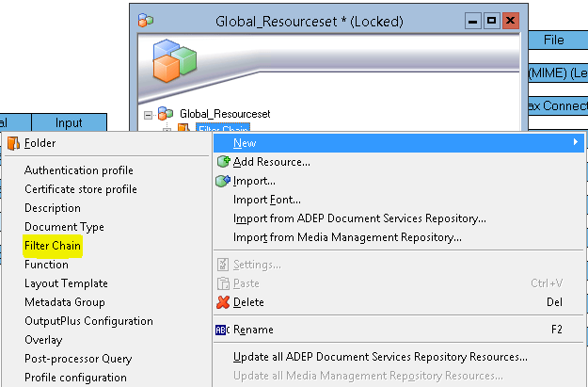Select Import from ADEP Document Services Repository
Viewport: 588px width, 387px height.
click(x=359, y=218)
